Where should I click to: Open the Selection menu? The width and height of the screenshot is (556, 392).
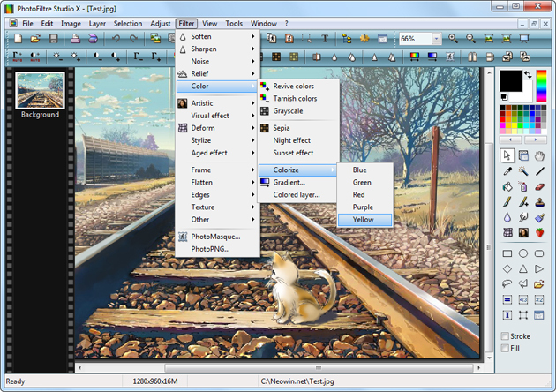tap(128, 24)
